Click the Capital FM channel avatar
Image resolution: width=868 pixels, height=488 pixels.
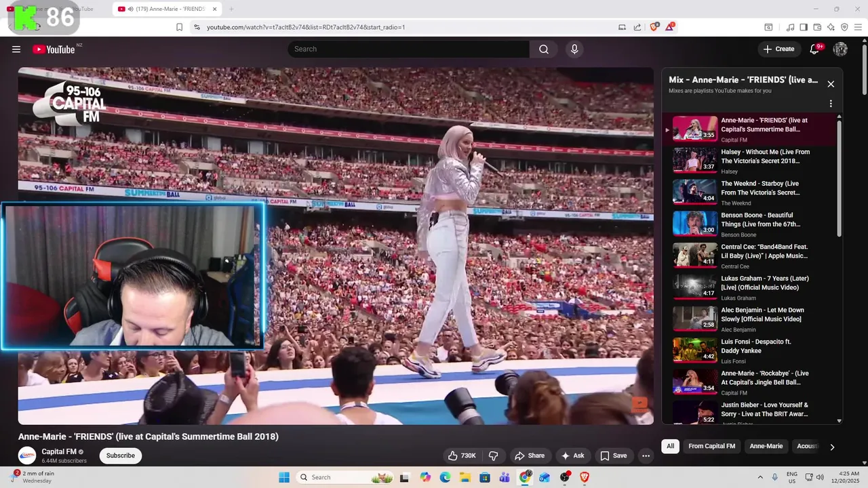pos(27,455)
